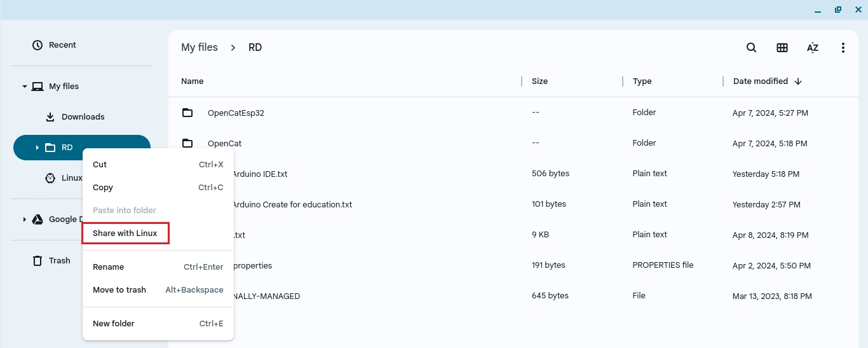Open Trash from the sidebar
The image size is (868, 348).
(59, 260)
